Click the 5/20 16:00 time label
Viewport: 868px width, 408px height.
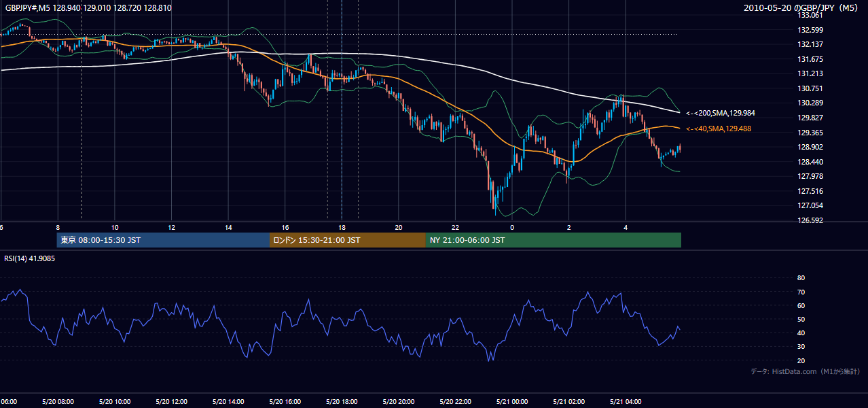[x=285, y=402]
